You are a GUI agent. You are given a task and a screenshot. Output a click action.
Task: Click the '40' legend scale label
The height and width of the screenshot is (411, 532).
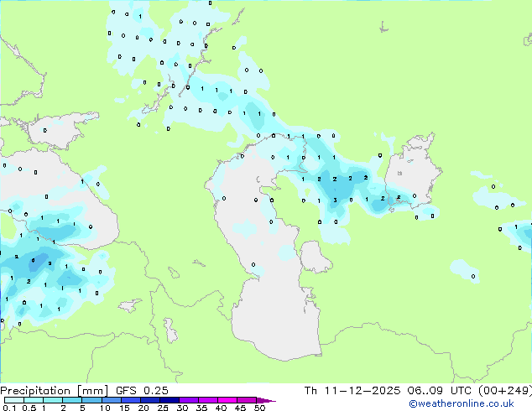[221, 408]
